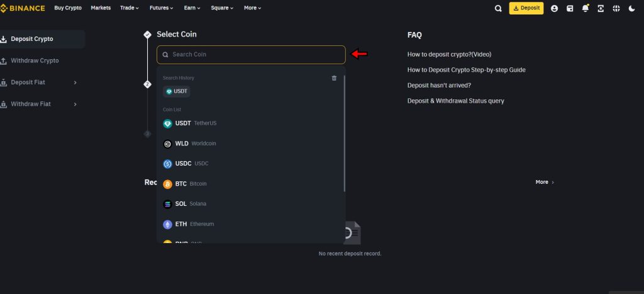
Task: Click the Binance logo
Action: pos(23,8)
